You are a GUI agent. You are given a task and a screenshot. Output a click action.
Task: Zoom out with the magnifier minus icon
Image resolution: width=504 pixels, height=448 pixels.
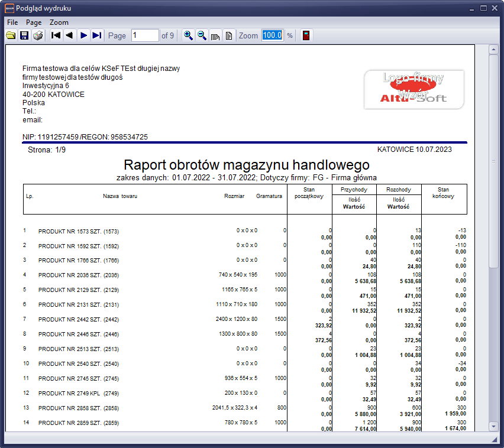[202, 35]
